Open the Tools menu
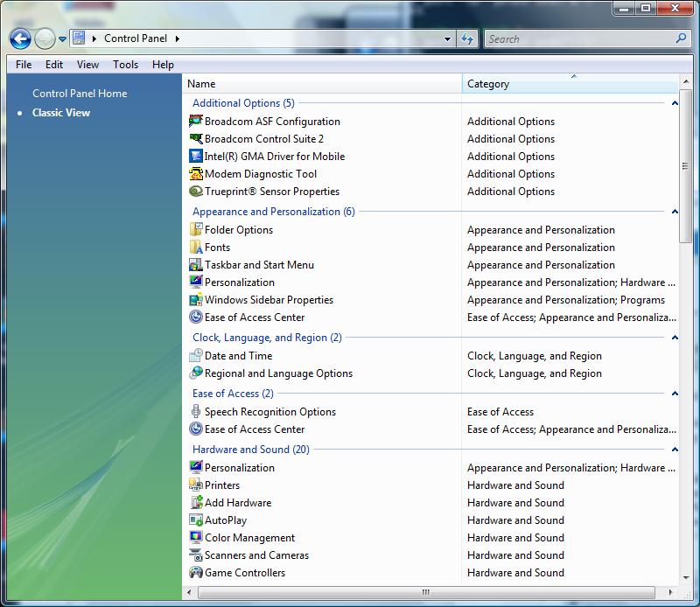The image size is (700, 607). pos(125,65)
